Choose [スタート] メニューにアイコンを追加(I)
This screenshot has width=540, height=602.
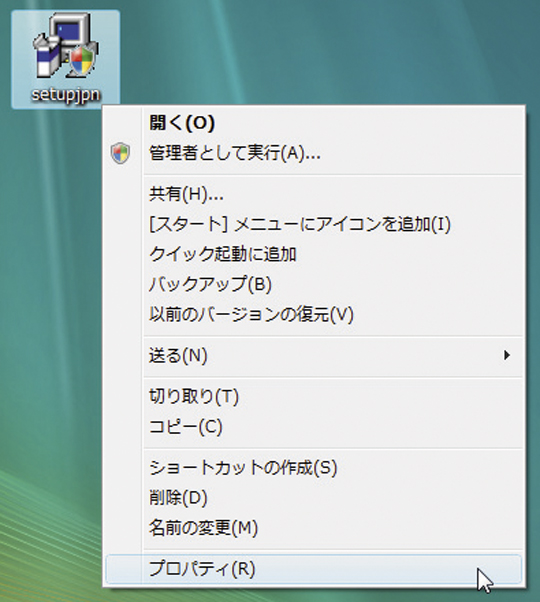[314, 224]
